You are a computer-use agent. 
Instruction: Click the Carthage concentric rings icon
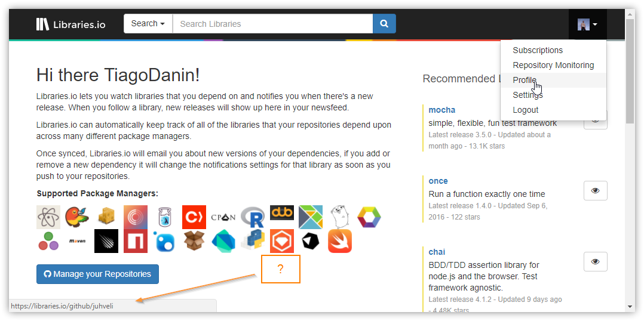pos(136,217)
